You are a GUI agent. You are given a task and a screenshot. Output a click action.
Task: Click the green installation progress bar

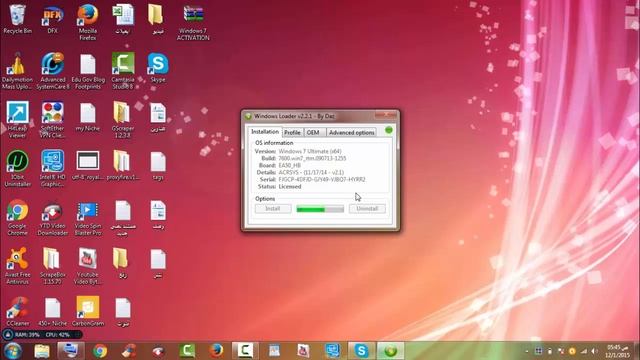point(320,209)
